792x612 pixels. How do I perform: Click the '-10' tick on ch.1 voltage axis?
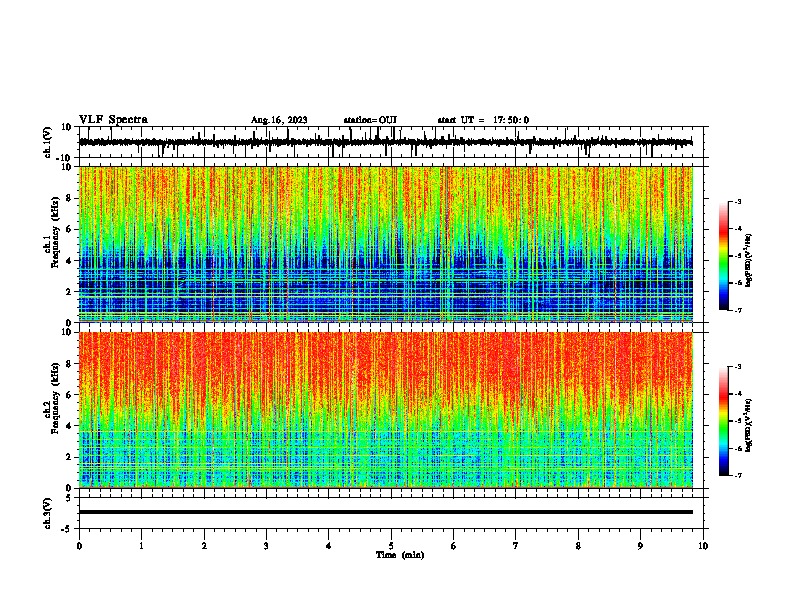click(65, 158)
